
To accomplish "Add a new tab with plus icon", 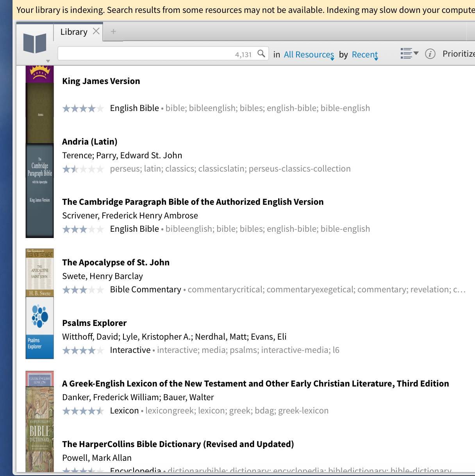I will pos(113,31).
